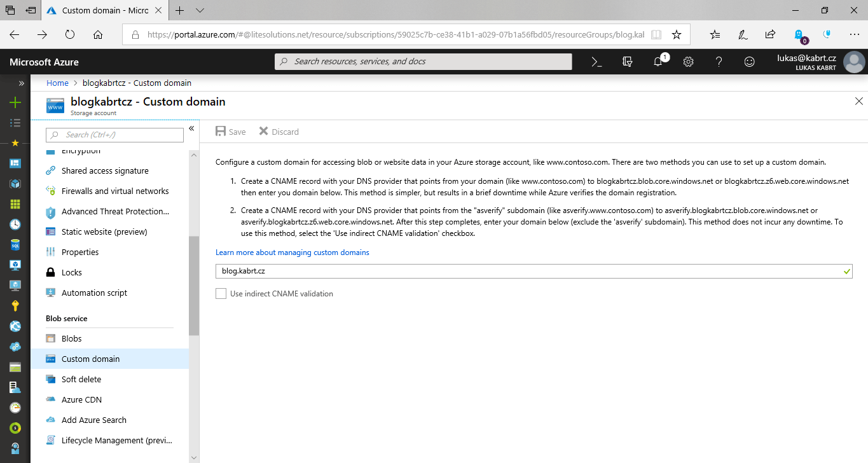The height and width of the screenshot is (463, 868).
Task: Expand the Azure left sidebar chevrons
Action: (21, 83)
